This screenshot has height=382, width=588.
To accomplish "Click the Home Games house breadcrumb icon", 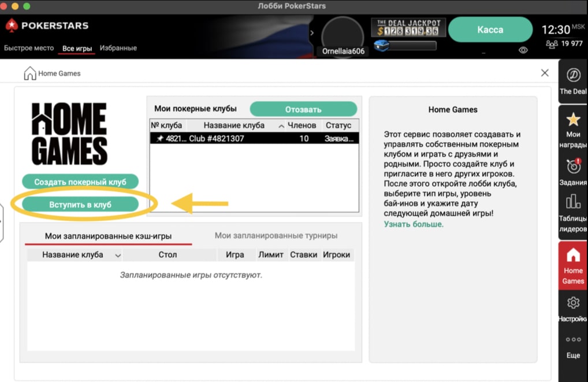I will point(29,73).
